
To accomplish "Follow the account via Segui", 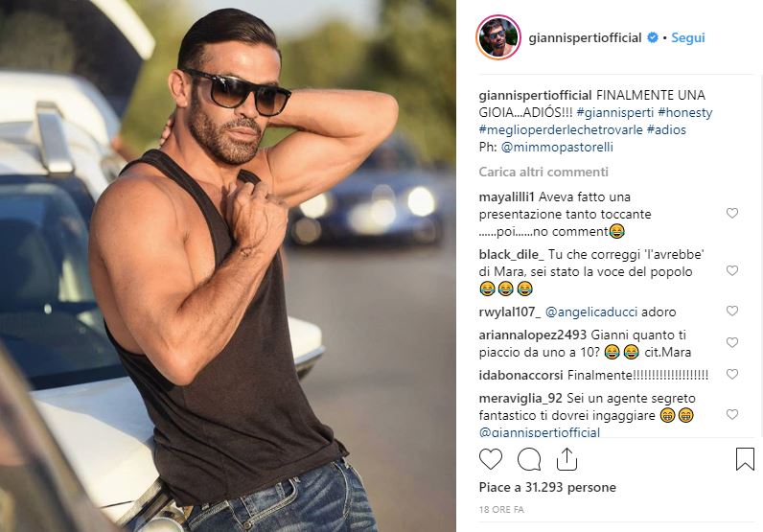I will (x=687, y=37).
